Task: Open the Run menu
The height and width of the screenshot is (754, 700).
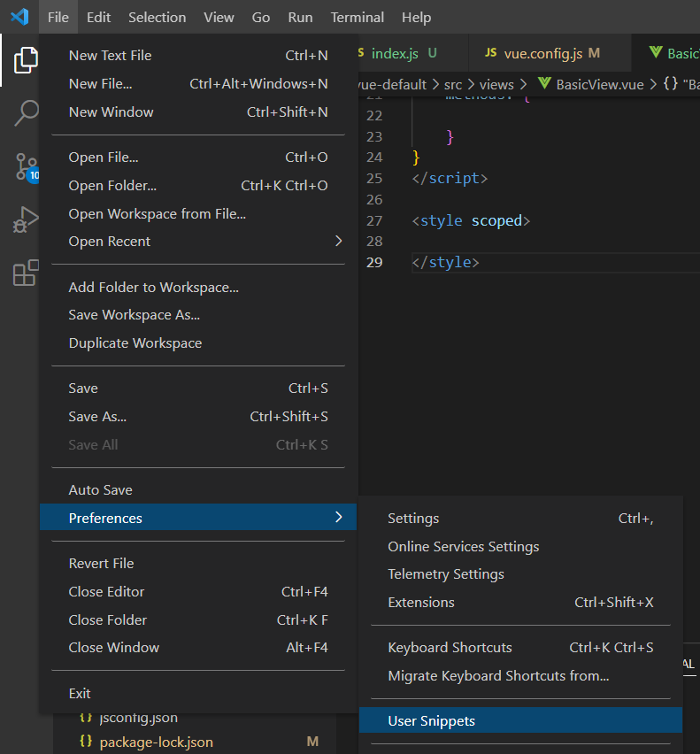Action: [x=301, y=18]
